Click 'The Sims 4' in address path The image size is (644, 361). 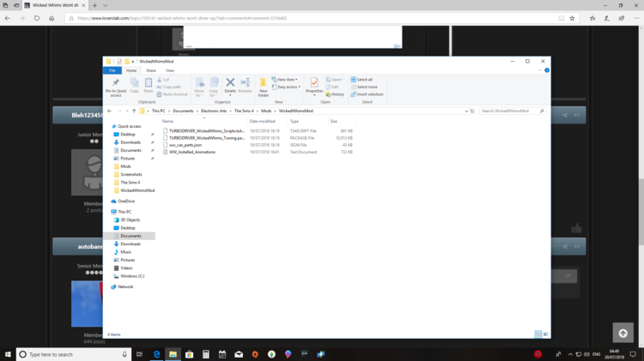[244, 111]
